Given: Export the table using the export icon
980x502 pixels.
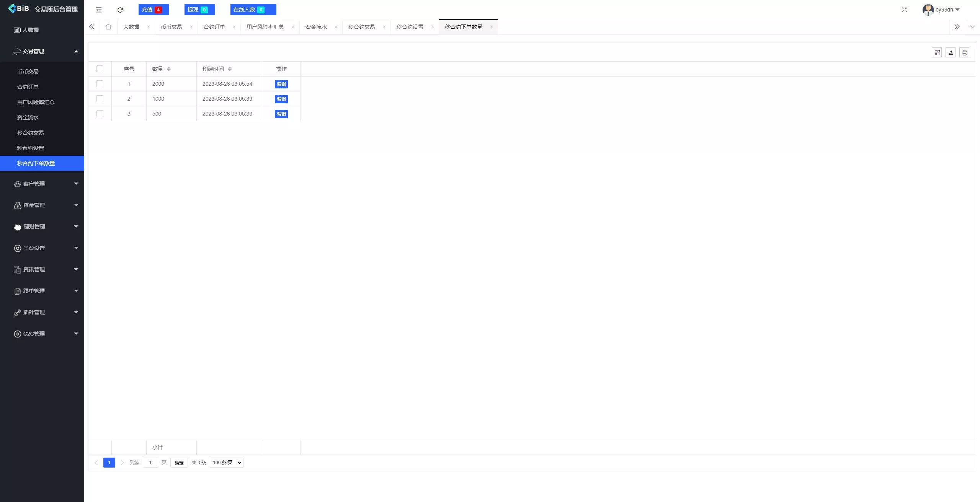Looking at the screenshot, I should pos(951,52).
